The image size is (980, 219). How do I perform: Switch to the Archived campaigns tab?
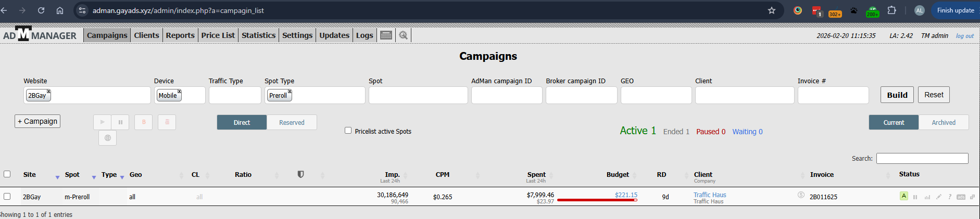coord(943,122)
